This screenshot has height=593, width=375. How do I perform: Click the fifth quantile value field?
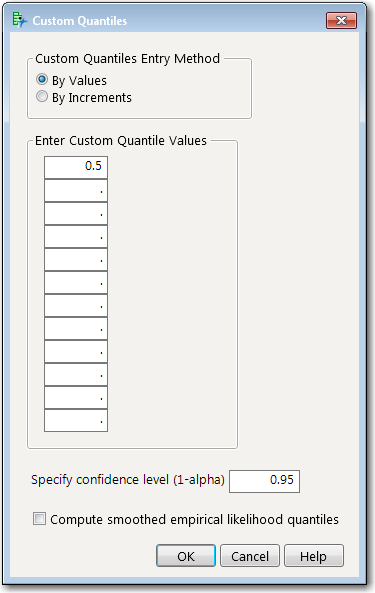(x=76, y=260)
